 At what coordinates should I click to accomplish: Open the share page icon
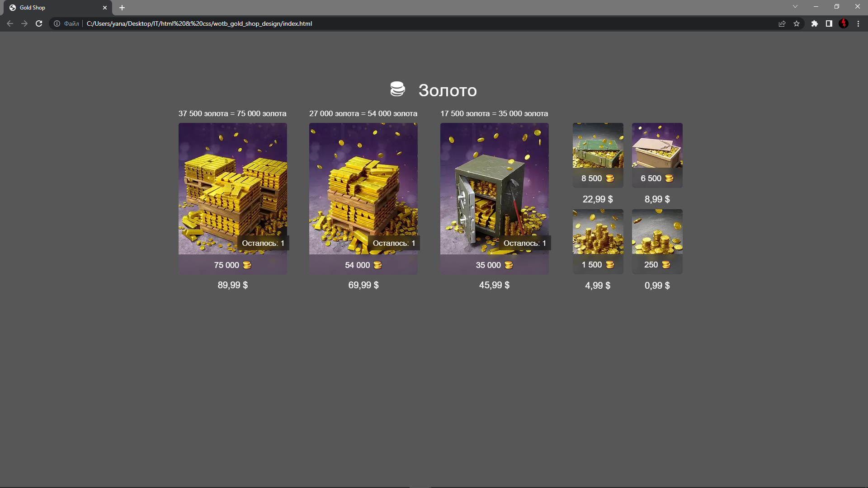(782, 23)
